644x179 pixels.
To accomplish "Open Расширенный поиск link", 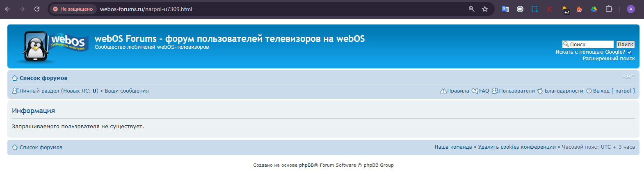I will click(609, 59).
